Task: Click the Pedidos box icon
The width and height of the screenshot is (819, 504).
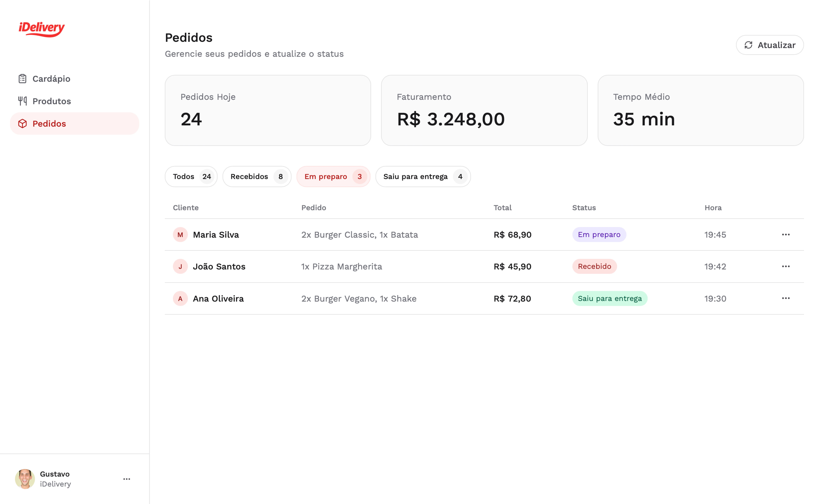Action: pos(22,124)
